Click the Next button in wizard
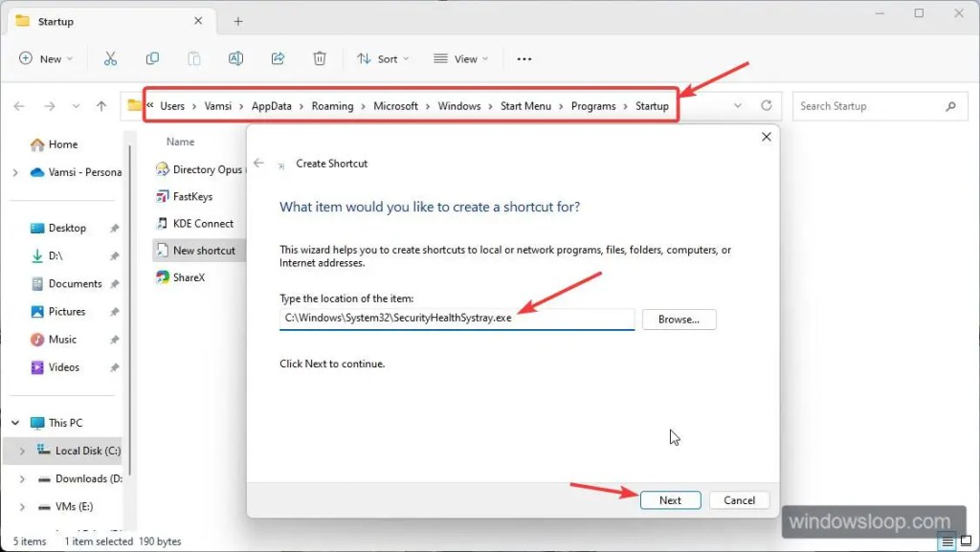Screen dimensions: 980x552 (x=670, y=500)
